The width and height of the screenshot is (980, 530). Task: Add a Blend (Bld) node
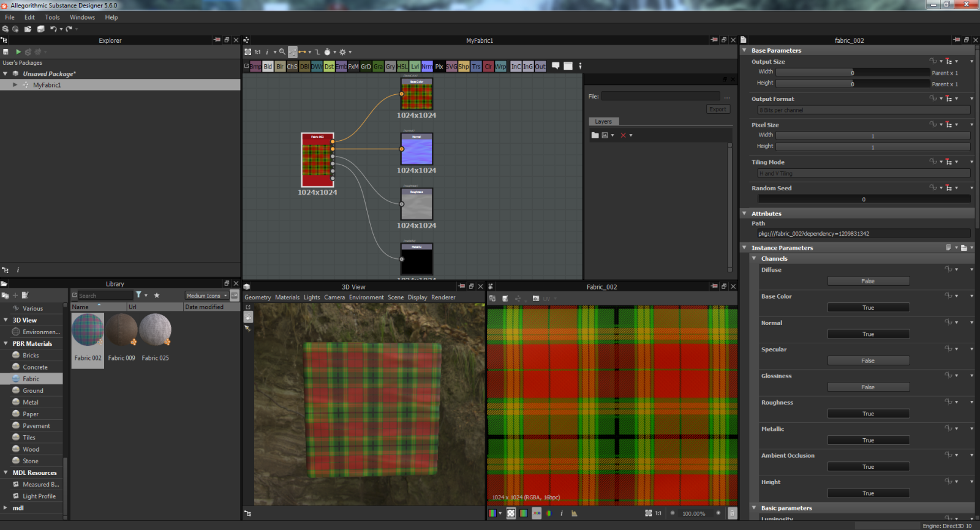(268, 66)
